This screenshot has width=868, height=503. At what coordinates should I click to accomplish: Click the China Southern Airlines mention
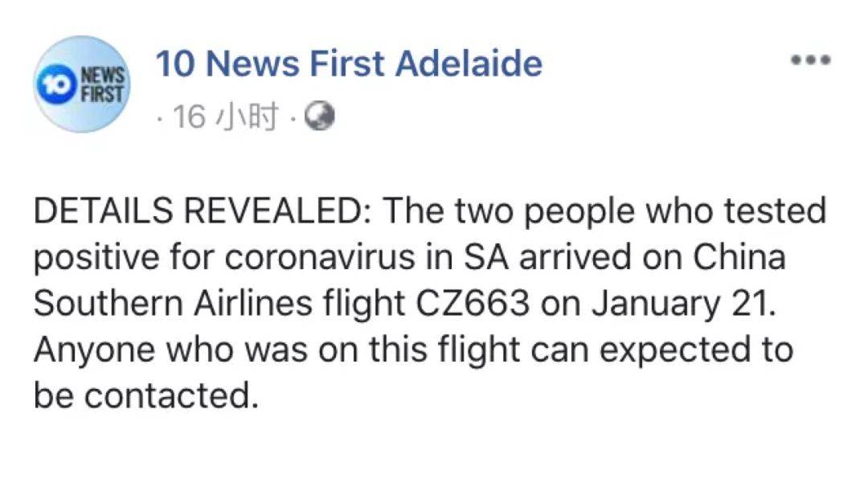point(410,280)
